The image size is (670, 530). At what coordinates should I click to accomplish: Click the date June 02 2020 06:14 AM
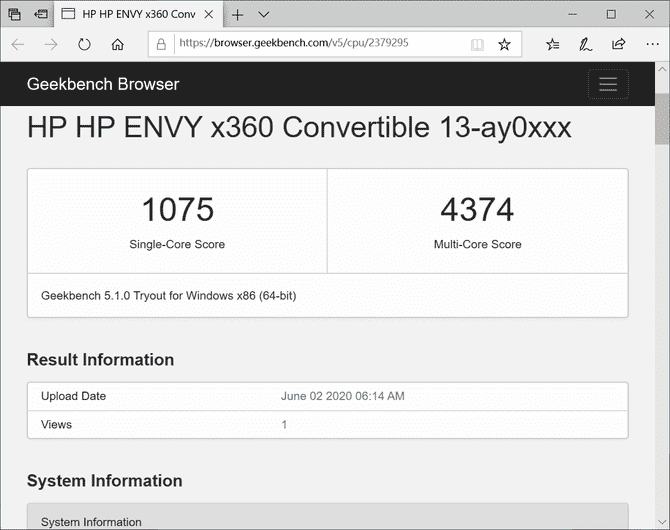343,396
